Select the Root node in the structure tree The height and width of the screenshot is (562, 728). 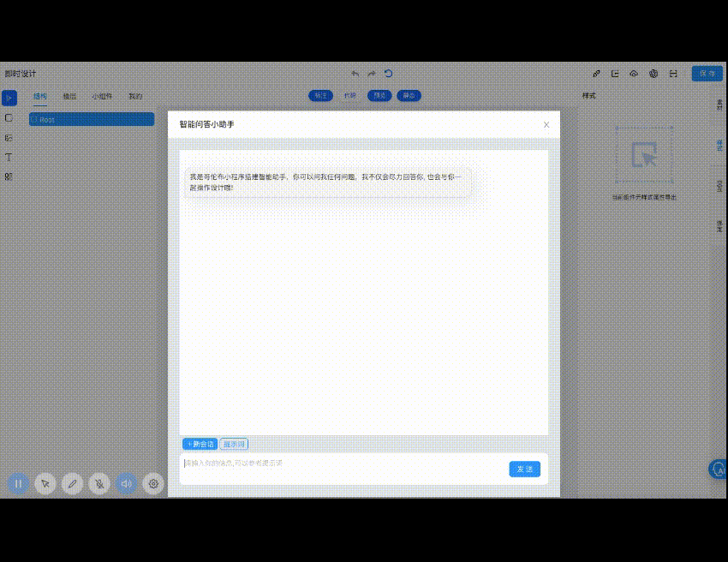click(92, 119)
